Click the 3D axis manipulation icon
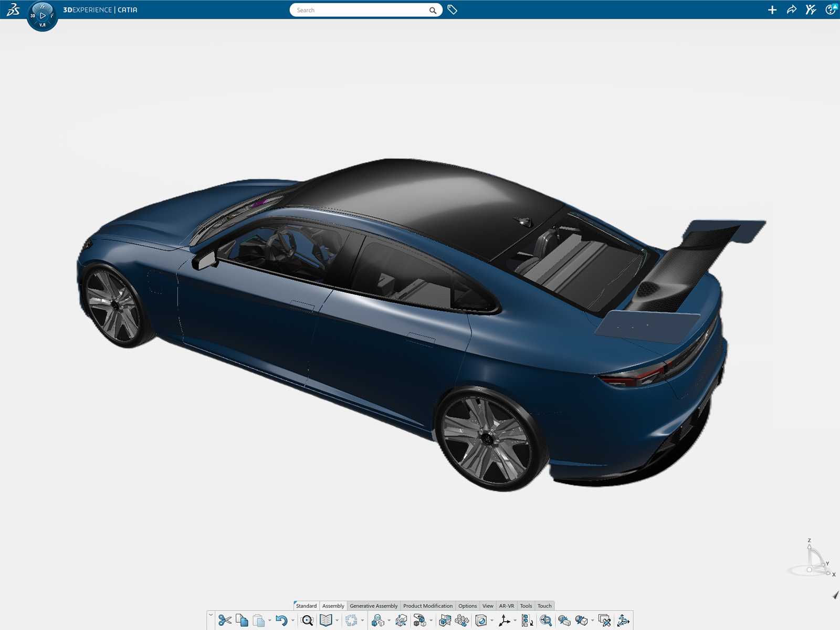The width and height of the screenshot is (840, 630). pos(623,621)
